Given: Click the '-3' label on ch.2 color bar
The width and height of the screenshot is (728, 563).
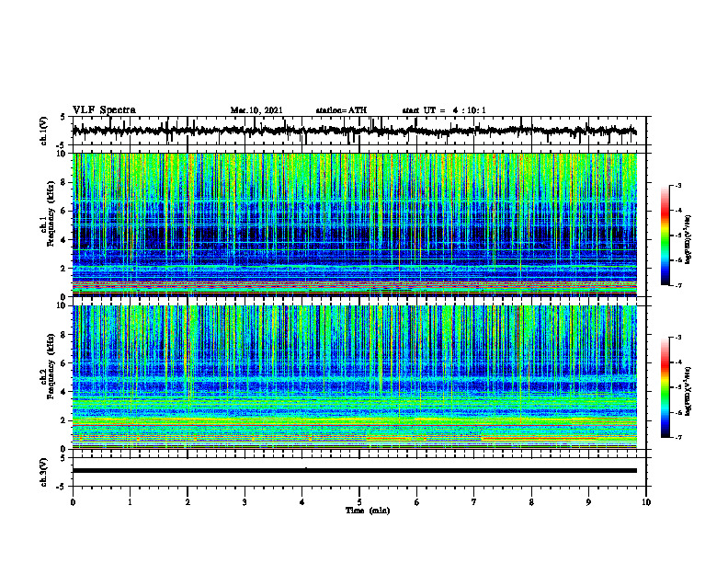Looking at the screenshot, I should [x=677, y=338].
